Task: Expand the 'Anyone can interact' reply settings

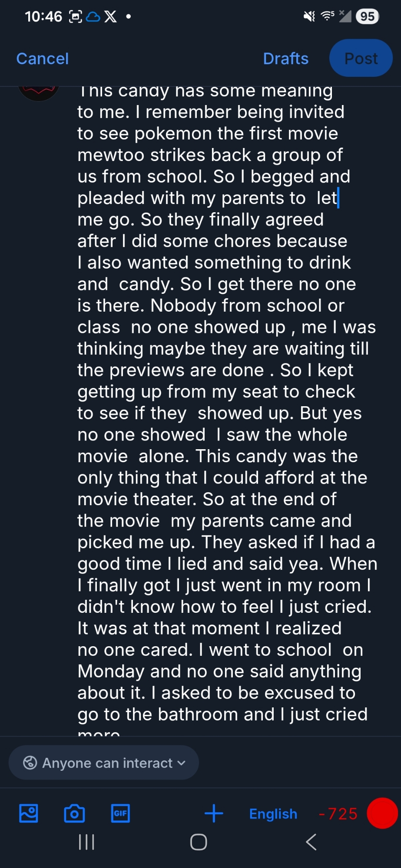Action: coord(104,763)
